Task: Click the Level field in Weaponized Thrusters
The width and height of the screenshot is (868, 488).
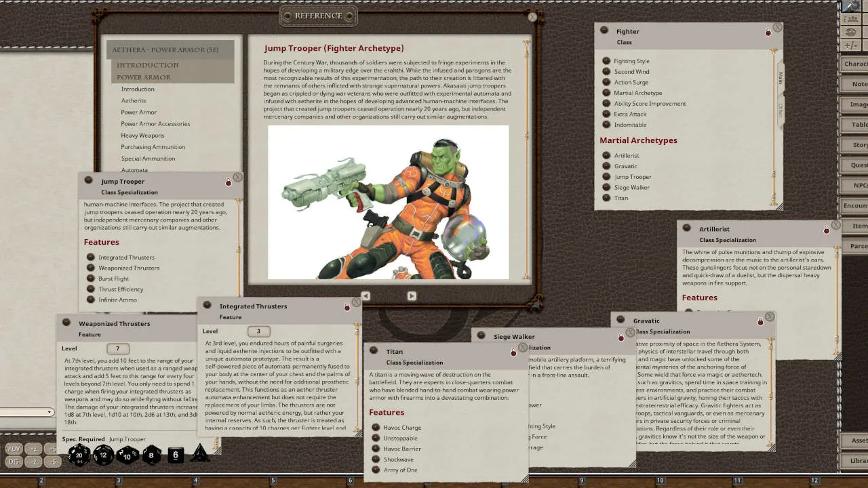Action: tap(117, 348)
